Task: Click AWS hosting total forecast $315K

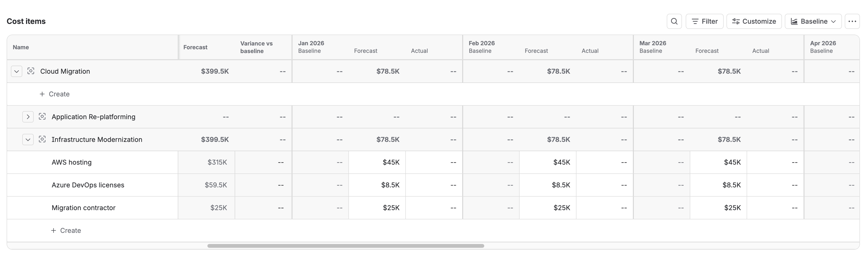Action: pos(206,162)
